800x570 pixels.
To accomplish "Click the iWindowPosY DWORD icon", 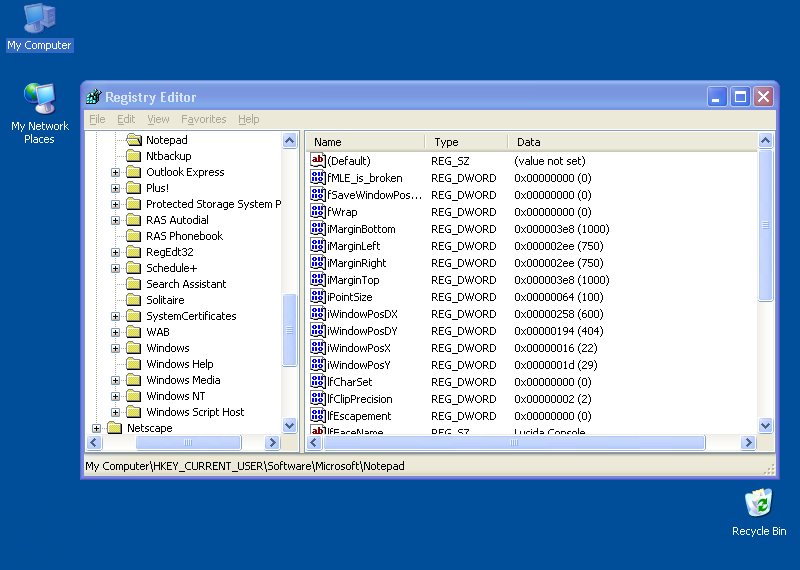I will pos(317,364).
